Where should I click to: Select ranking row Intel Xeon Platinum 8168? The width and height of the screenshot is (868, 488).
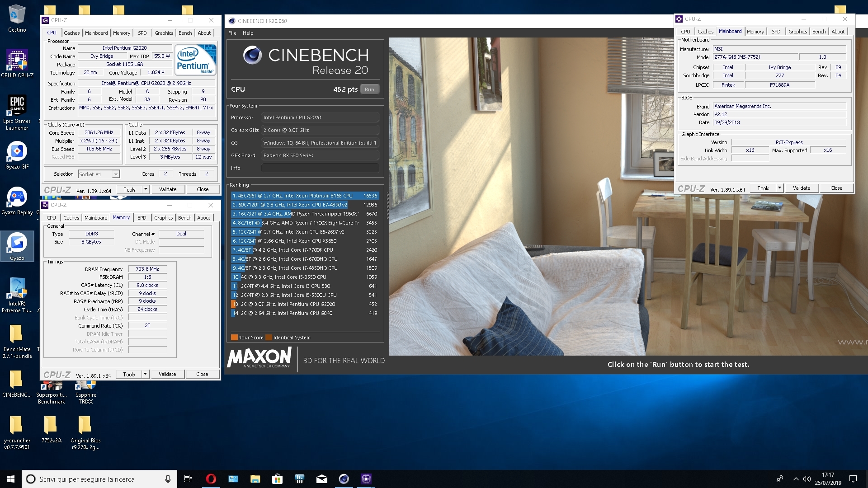tap(305, 196)
